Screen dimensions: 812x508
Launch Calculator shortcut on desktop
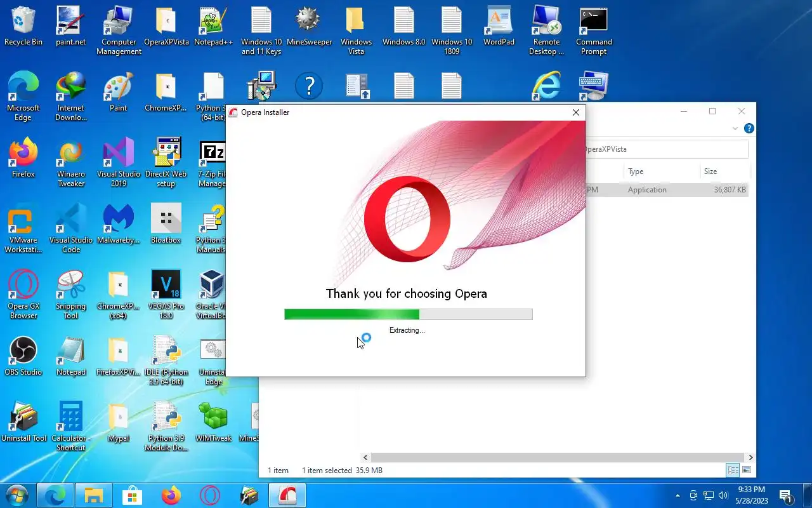click(70, 427)
